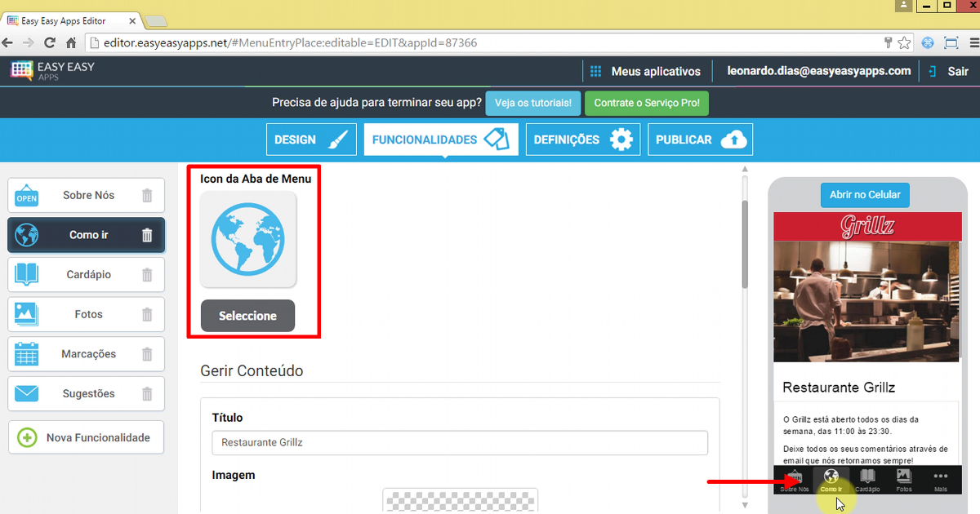This screenshot has height=514, width=980.
Task: Click Contrate o Serviço Pro button
Action: point(647,104)
